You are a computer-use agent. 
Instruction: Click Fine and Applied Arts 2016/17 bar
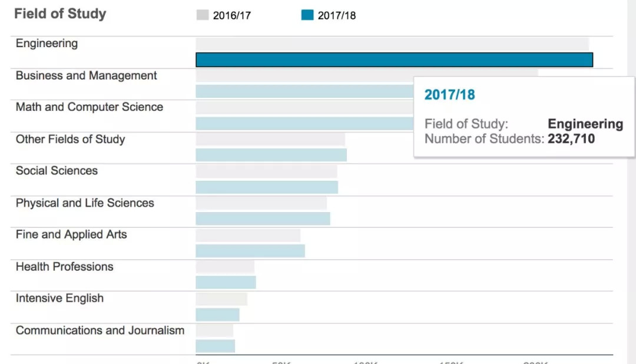pyautogui.click(x=247, y=235)
